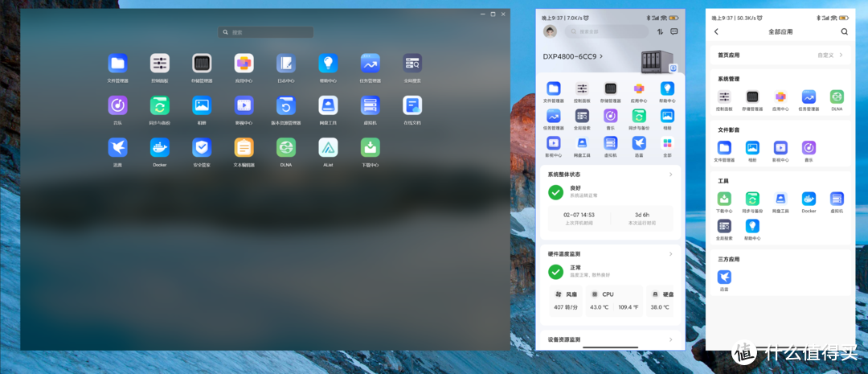Tap the NAS device thumbnail image
This screenshot has width=868, height=374.
click(x=658, y=61)
